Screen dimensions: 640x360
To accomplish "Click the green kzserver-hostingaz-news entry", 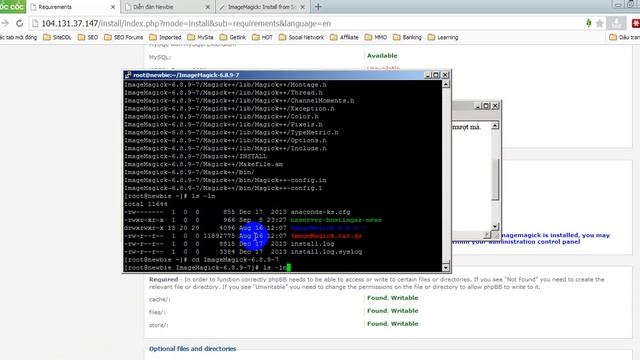I will [336, 220].
